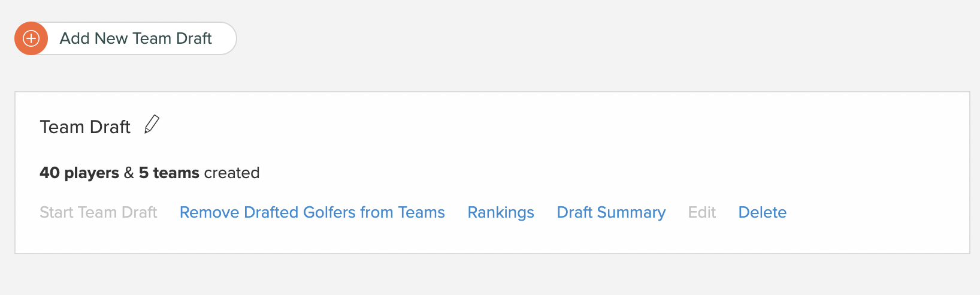The width and height of the screenshot is (980, 295).
Task: Click the greyed-out Edit link
Action: pyautogui.click(x=702, y=212)
